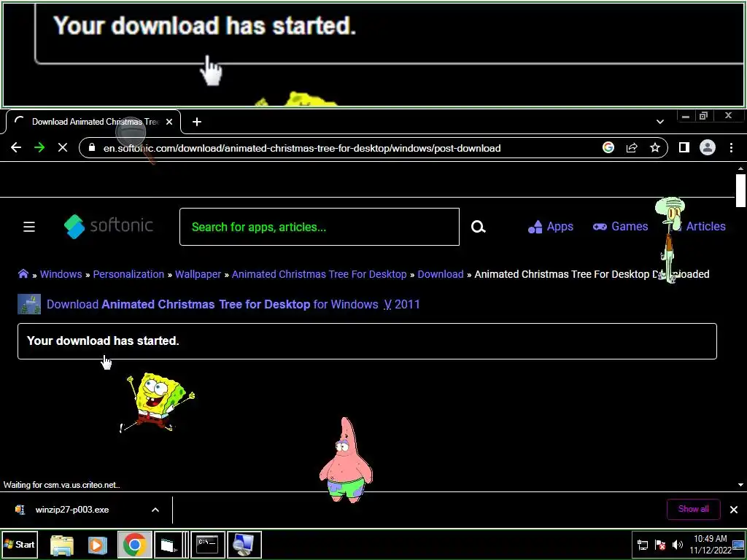Open the Action Center flag icon

click(x=659, y=545)
